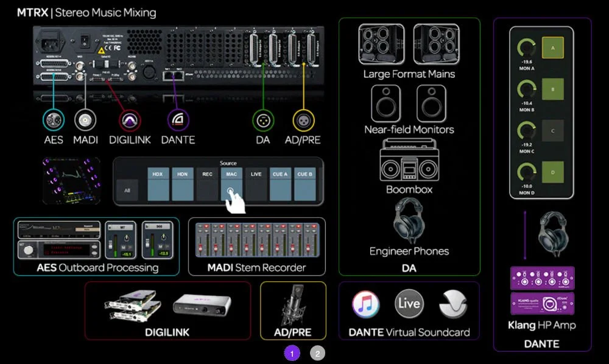Click the HDX cards image in DIGILINK box
The image size is (609, 364).
pos(133,305)
